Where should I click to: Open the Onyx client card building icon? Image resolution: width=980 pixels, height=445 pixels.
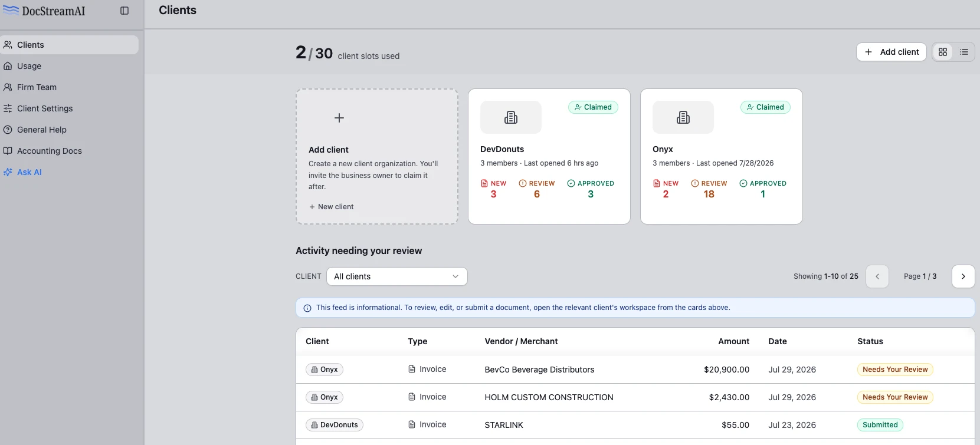coord(683,117)
